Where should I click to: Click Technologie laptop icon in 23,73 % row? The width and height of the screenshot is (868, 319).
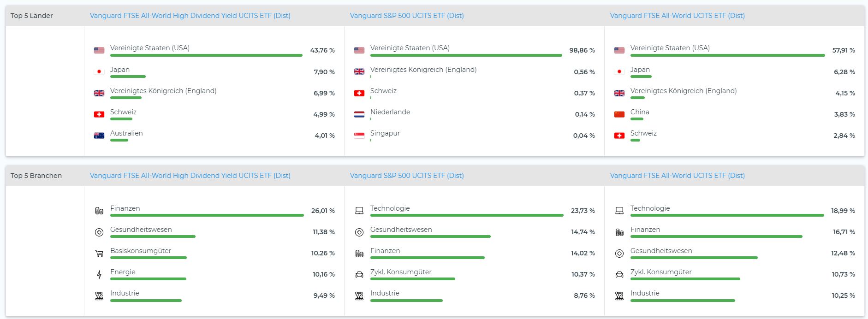point(359,211)
